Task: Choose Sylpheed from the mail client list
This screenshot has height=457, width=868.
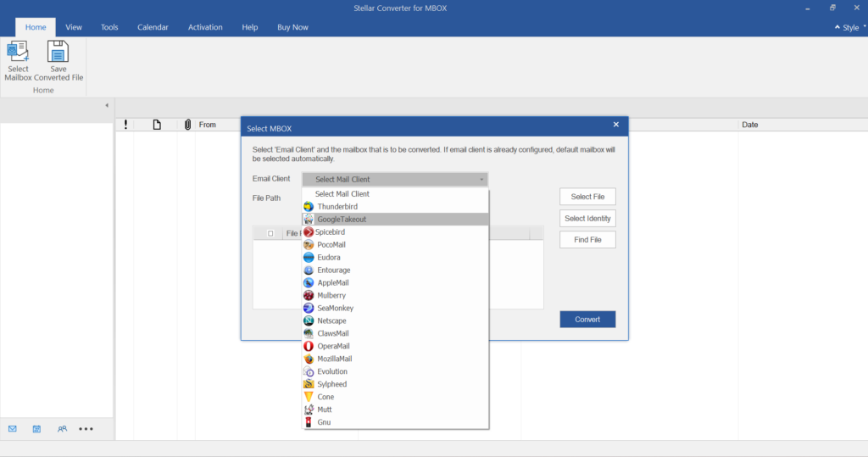Action: pyautogui.click(x=395, y=384)
